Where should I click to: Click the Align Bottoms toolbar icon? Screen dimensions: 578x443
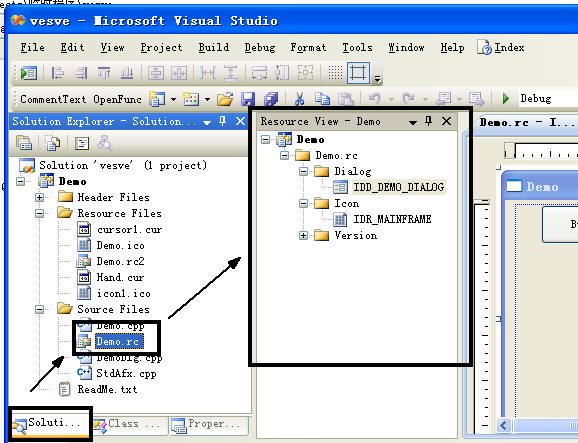tap(127, 73)
